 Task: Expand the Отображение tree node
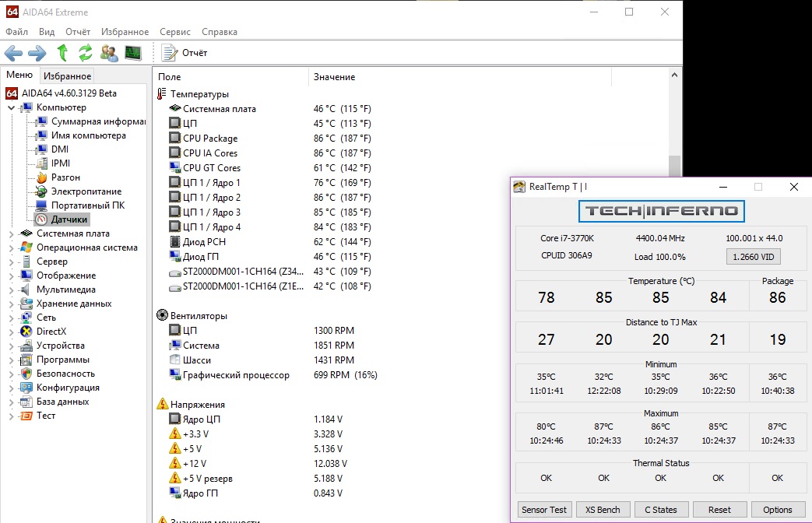pos(12,276)
